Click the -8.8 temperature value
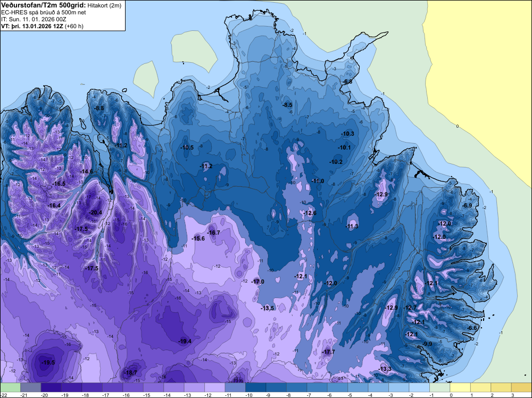532x398 pixels. tap(99, 108)
